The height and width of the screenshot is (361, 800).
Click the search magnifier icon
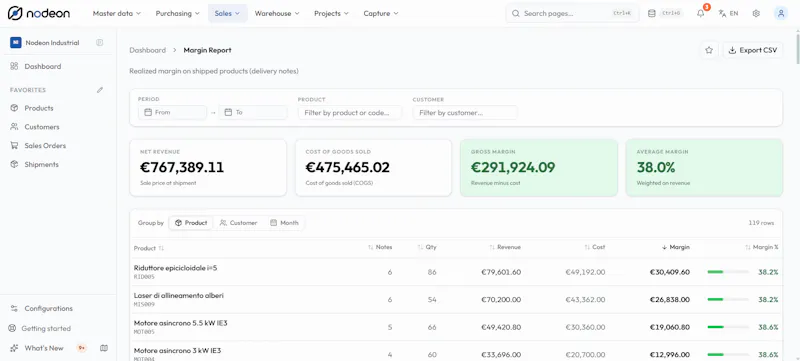pyautogui.click(x=515, y=14)
